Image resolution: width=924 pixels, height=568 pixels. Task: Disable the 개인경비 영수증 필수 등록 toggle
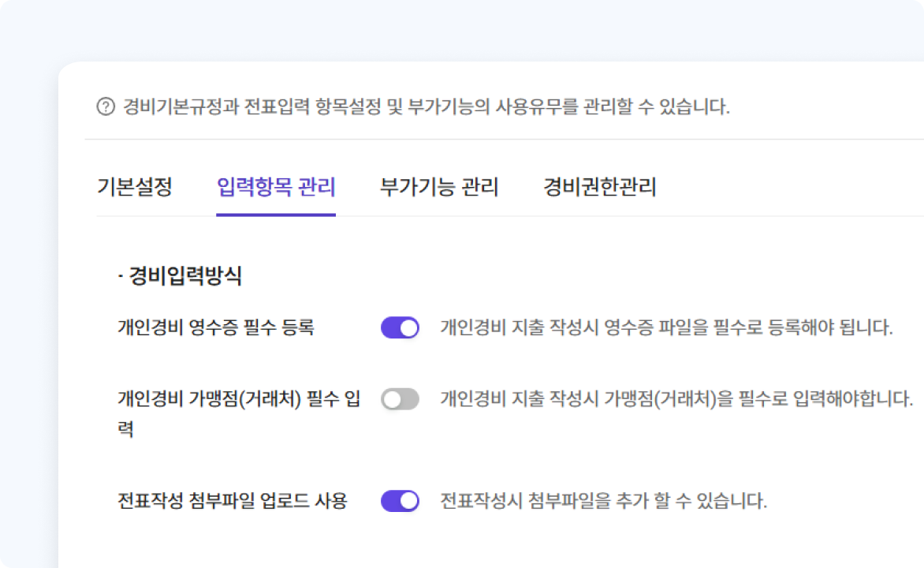[x=400, y=327]
